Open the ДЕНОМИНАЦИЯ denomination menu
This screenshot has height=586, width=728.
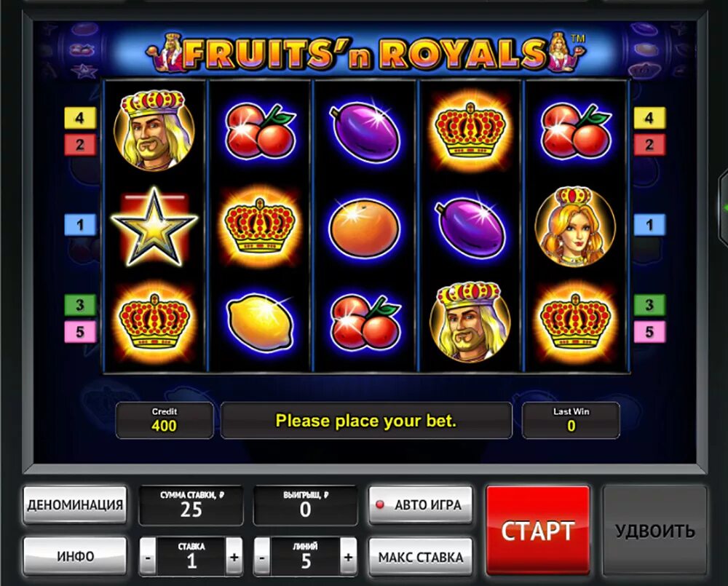pyautogui.click(x=75, y=505)
